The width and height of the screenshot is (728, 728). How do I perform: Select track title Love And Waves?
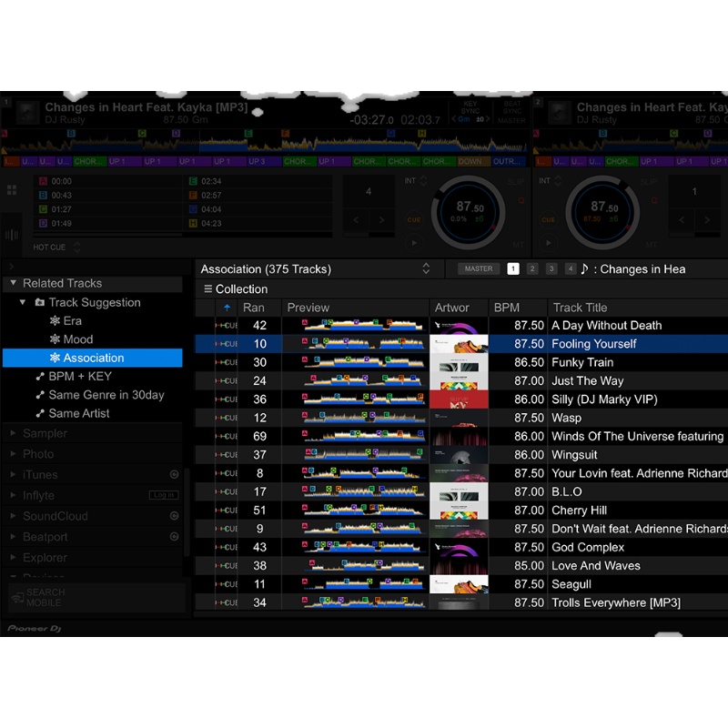(596, 565)
